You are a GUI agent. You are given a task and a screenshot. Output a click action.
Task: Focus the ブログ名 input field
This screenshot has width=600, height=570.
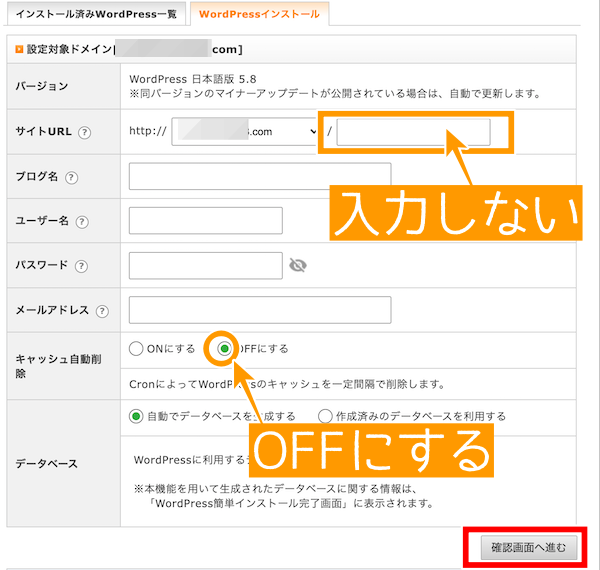(x=260, y=176)
